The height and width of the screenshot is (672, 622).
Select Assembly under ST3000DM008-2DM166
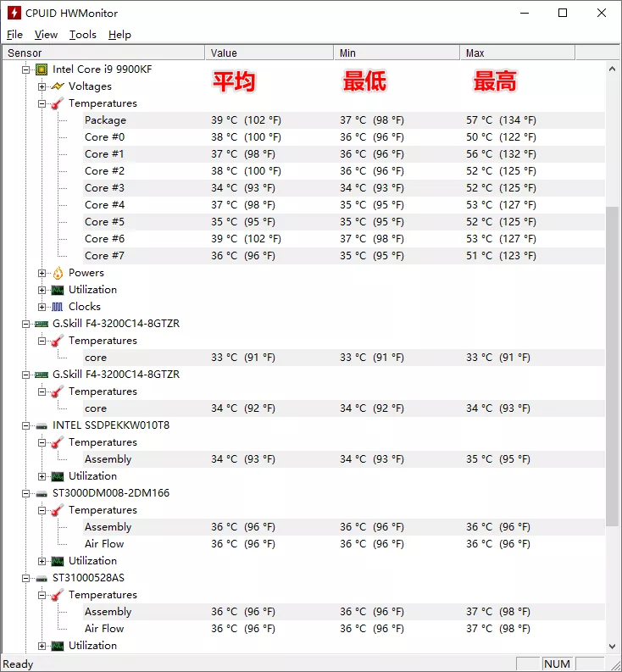point(344,527)
